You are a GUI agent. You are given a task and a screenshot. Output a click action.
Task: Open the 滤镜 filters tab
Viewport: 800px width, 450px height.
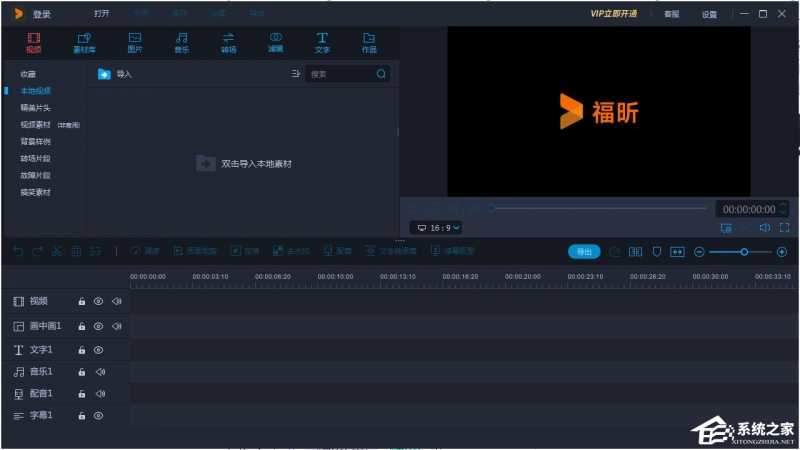[276, 43]
